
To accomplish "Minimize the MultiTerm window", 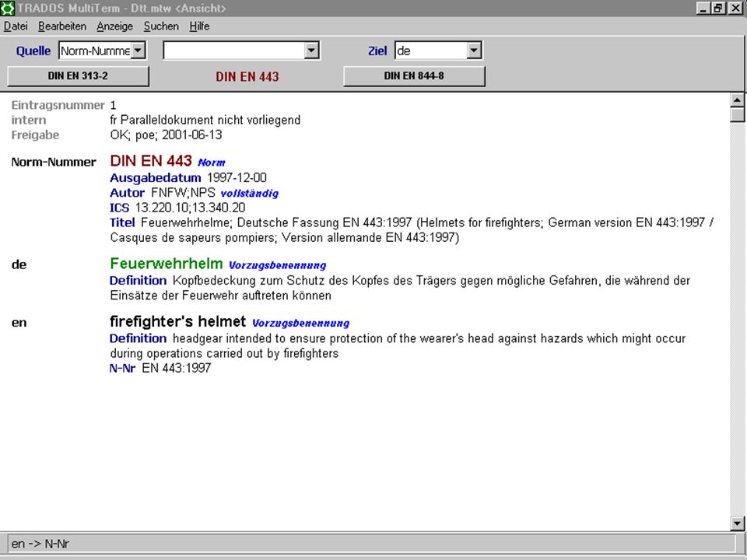I will pyautogui.click(x=703, y=8).
